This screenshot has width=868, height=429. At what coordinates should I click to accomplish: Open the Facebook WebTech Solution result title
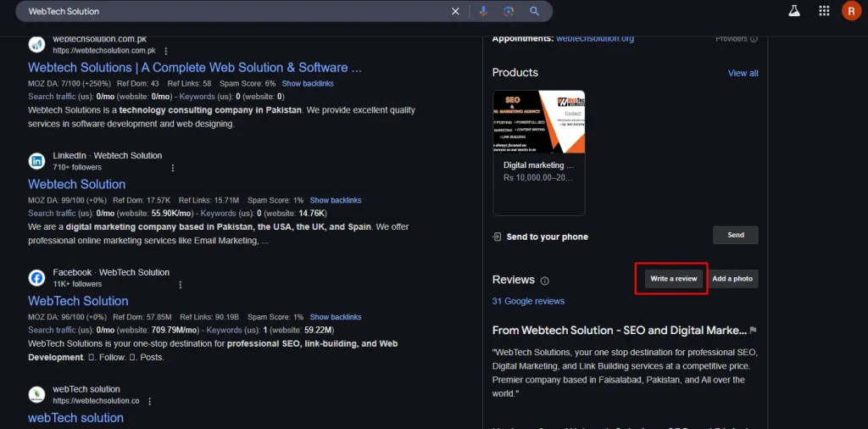[78, 301]
